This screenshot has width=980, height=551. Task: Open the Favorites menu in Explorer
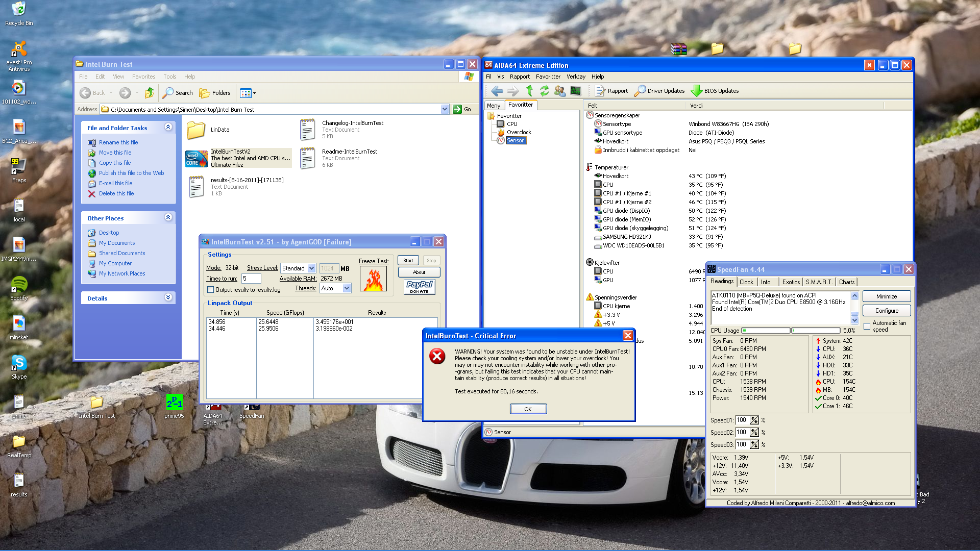[x=143, y=77]
